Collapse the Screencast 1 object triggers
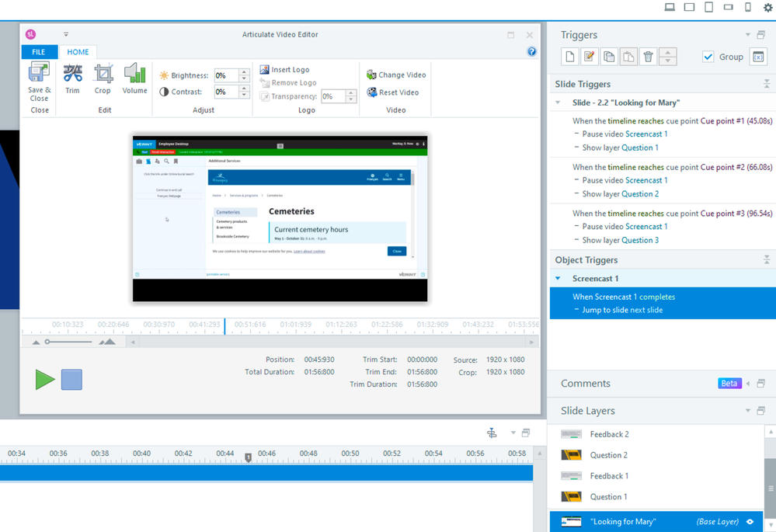Screen dimensions: 776x532 tap(559, 278)
